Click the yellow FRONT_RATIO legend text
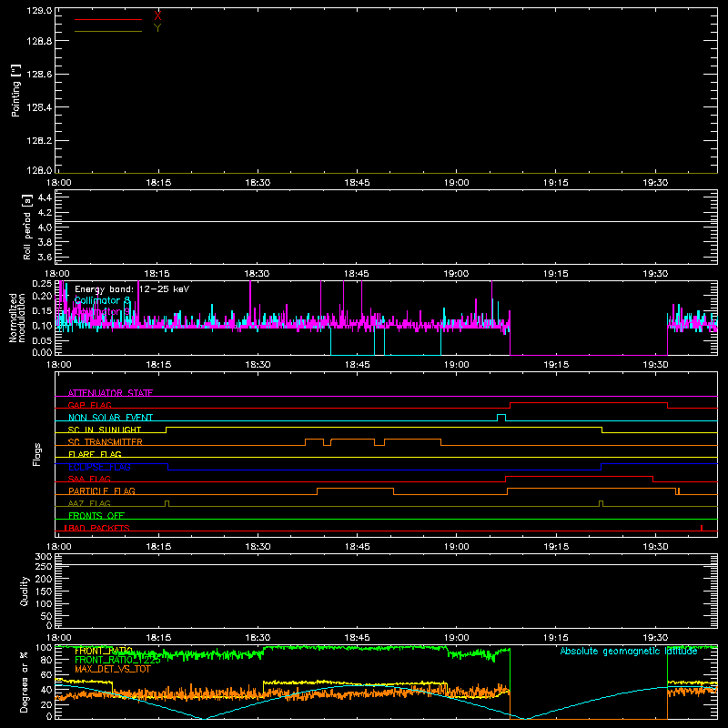This screenshot has width=728, height=728. (x=104, y=651)
